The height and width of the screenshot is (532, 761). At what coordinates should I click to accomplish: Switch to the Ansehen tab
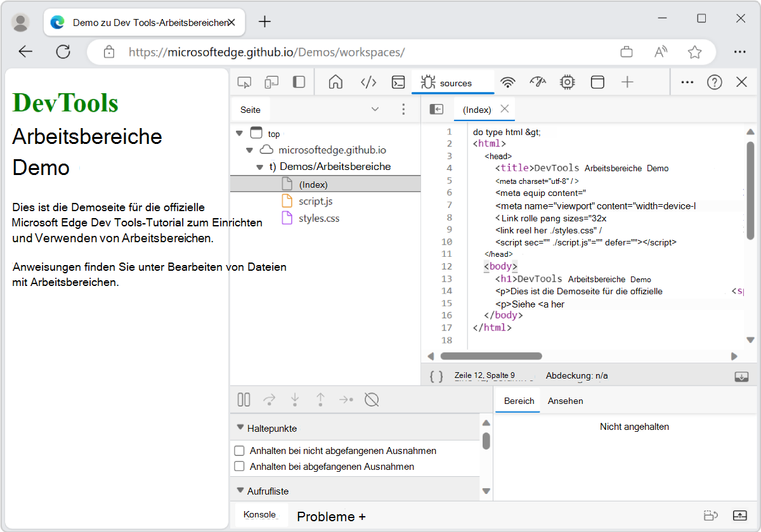(x=565, y=401)
